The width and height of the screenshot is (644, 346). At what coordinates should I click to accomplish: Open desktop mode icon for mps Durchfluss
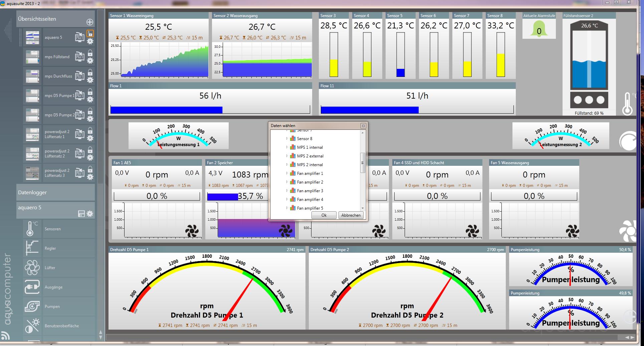[x=79, y=76]
